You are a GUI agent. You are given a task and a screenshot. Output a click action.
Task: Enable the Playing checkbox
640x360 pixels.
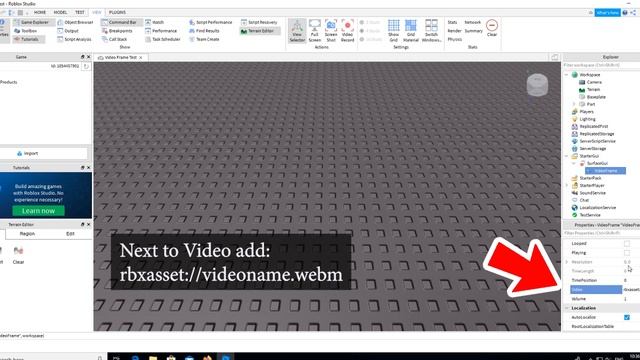[x=627, y=253]
